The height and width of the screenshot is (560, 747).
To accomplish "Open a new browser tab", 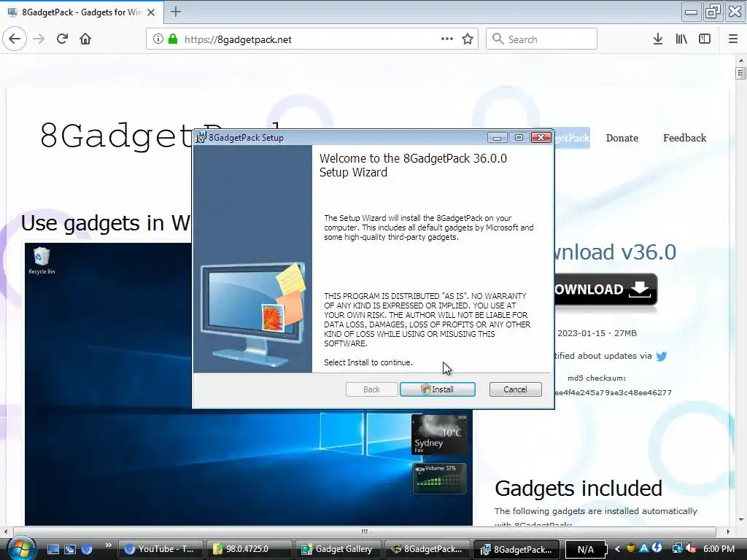I will coord(175,12).
